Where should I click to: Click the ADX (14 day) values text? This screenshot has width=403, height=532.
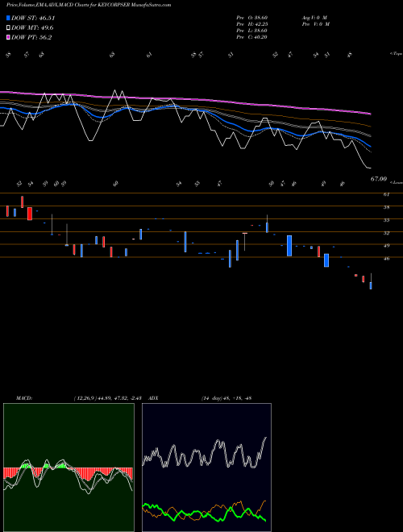[x=226, y=398]
